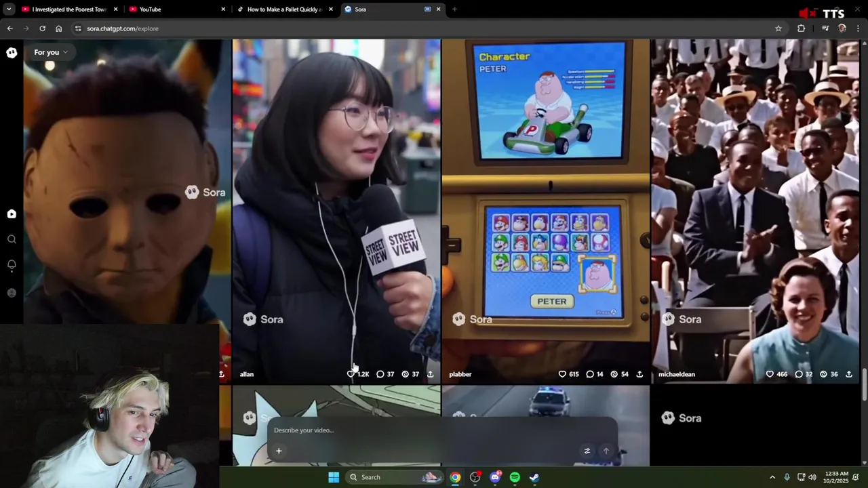Open michaeldean's profile link
Screen dimensions: 868x488
coord(677,374)
